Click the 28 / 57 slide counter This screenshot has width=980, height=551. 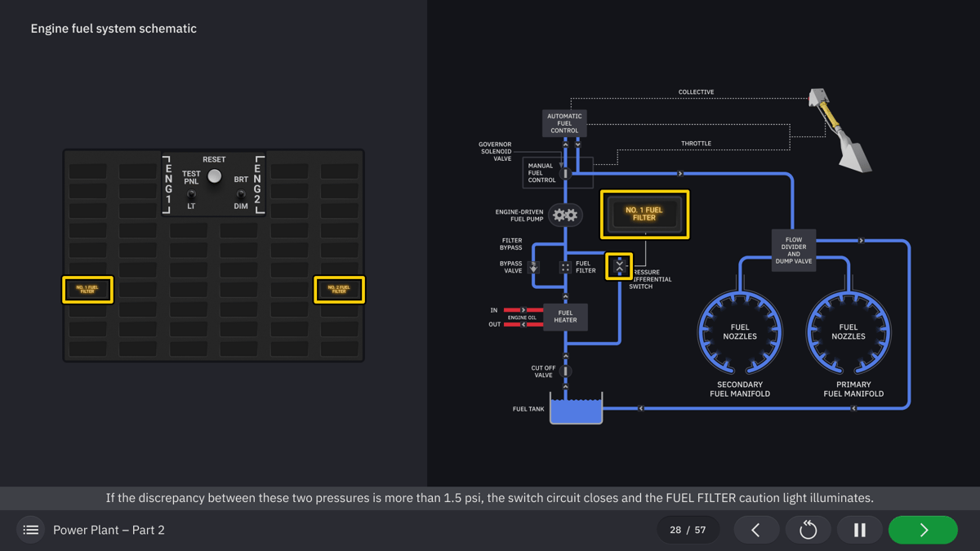[x=688, y=530]
